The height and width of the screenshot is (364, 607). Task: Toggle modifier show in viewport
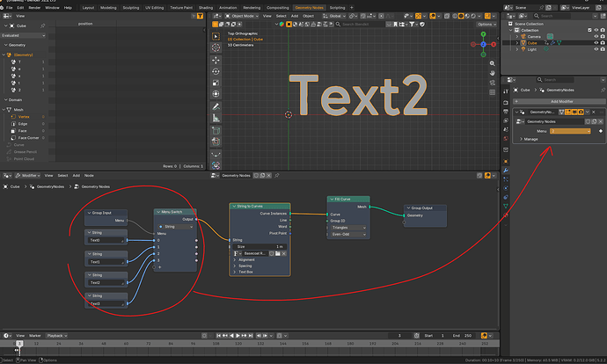point(574,112)
